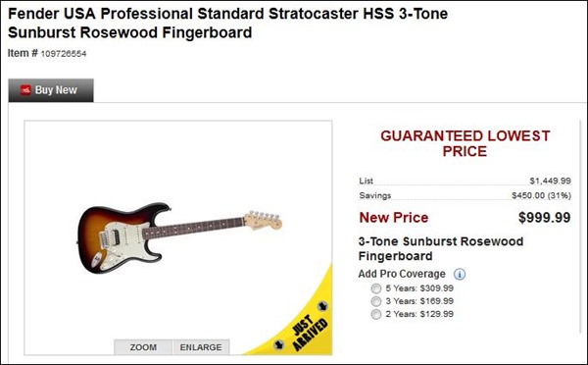
Task: Click the 3-Tone Sunburst Rosewood Fingerboard variant text
Action: [441, 248]
